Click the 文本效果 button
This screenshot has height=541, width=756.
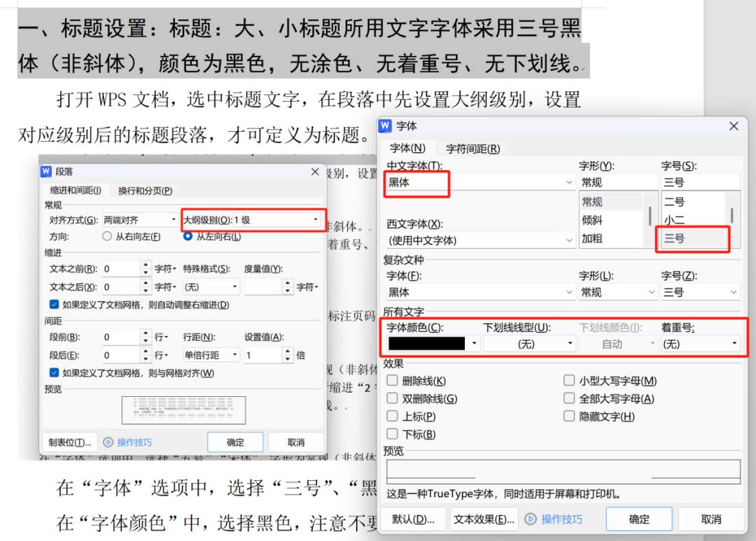[484, 519]
